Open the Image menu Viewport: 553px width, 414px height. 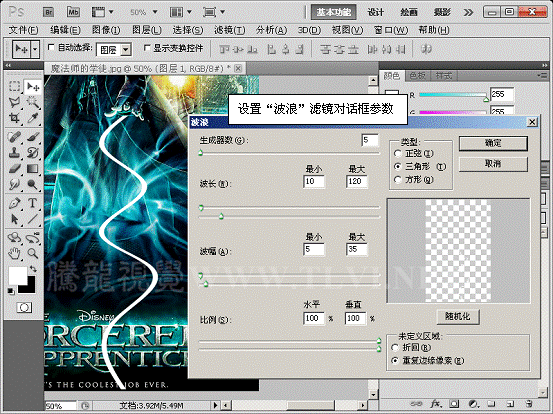[x=106, y=30]
